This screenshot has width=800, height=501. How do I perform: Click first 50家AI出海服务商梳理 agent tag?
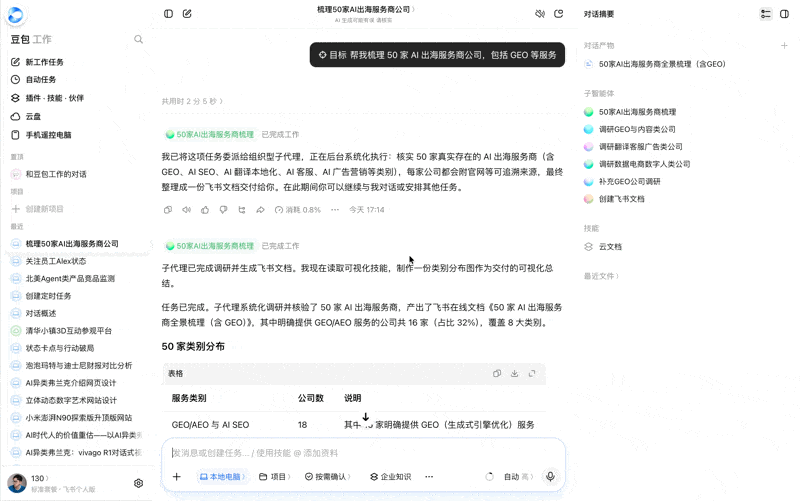coord(210,134)
